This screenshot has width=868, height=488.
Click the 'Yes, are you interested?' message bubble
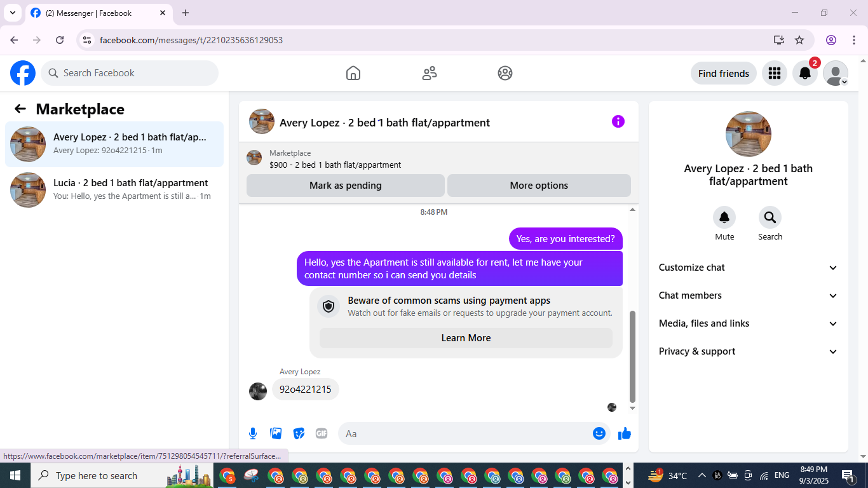tap(566, 239)
